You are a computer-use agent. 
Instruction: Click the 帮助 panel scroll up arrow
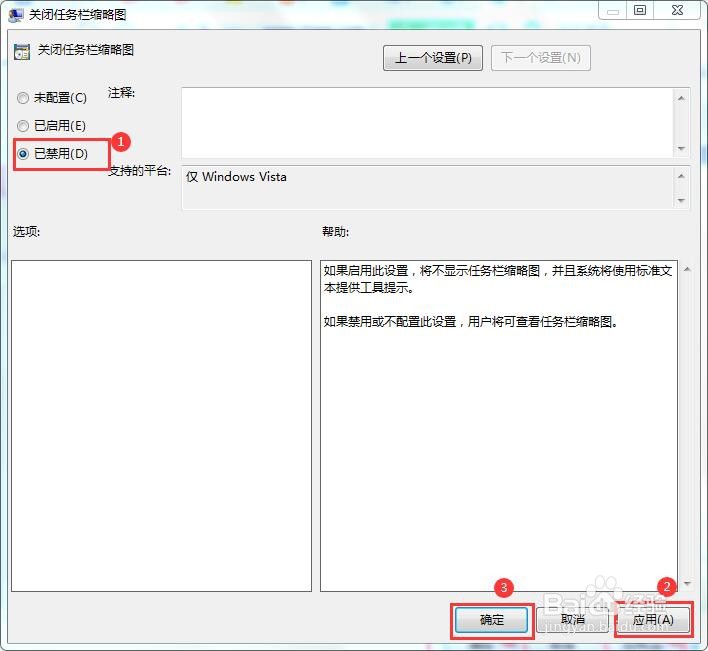pyautogui.click(x=687, y=270)
